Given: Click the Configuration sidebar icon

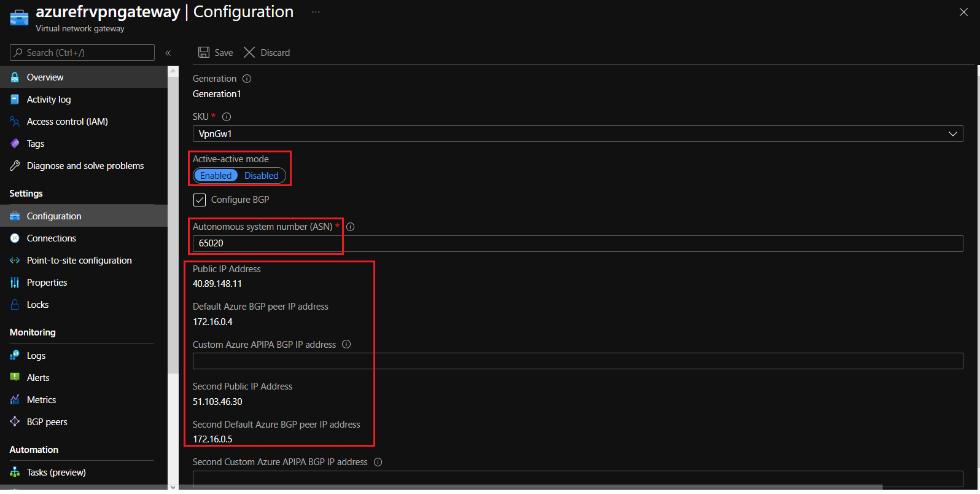Looking at the screenshot, I should click(15, 216).
